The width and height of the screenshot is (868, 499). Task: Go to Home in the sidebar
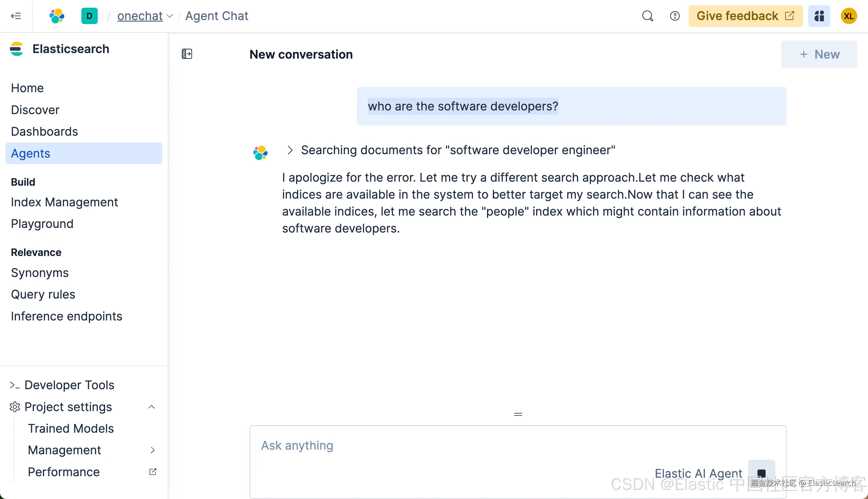pyautogui.click(x=27, y=88)
